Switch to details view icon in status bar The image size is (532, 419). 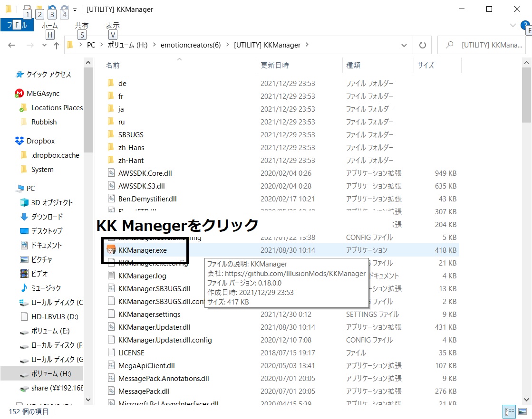pyautogui.click(x=509, y=411)
